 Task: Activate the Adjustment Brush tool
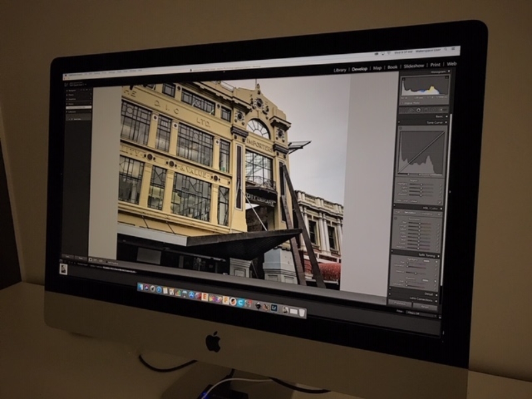tap(433, 110)
